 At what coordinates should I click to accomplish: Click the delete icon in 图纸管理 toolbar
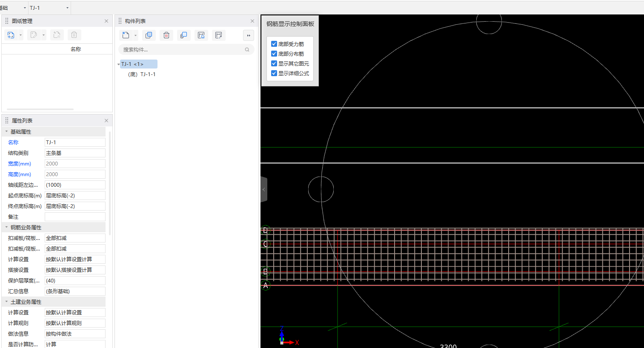coord(74,35)
